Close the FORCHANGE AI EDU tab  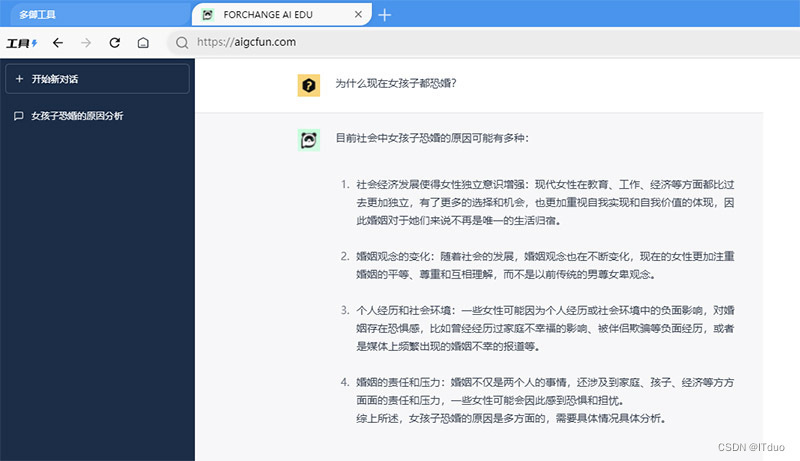(358, 14)
